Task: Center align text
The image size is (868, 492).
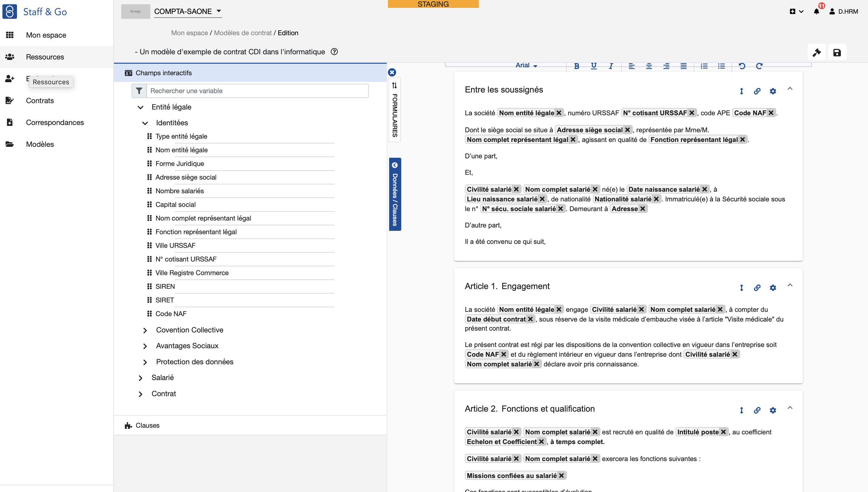Action: [649, 66]
